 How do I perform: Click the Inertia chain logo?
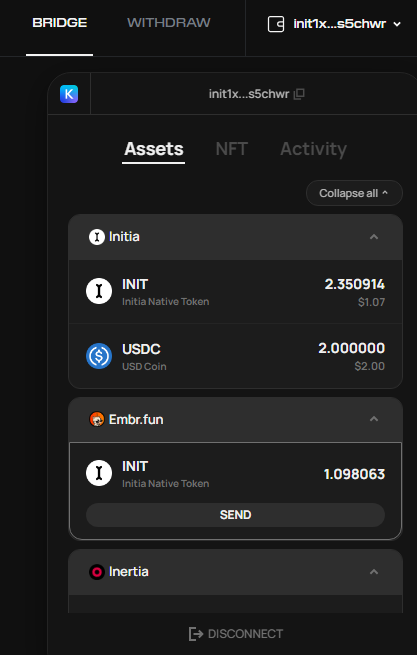pyautogui.click(x=97, y=571)
